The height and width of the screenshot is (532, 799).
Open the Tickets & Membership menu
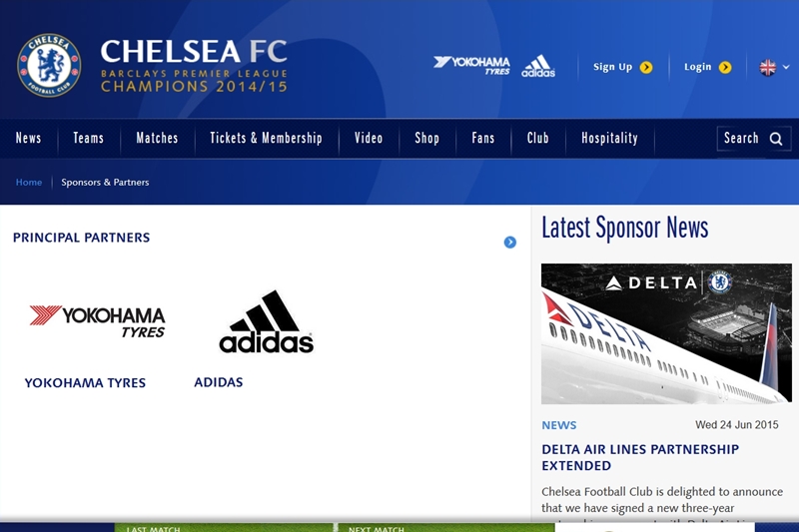tap(266, 139)
